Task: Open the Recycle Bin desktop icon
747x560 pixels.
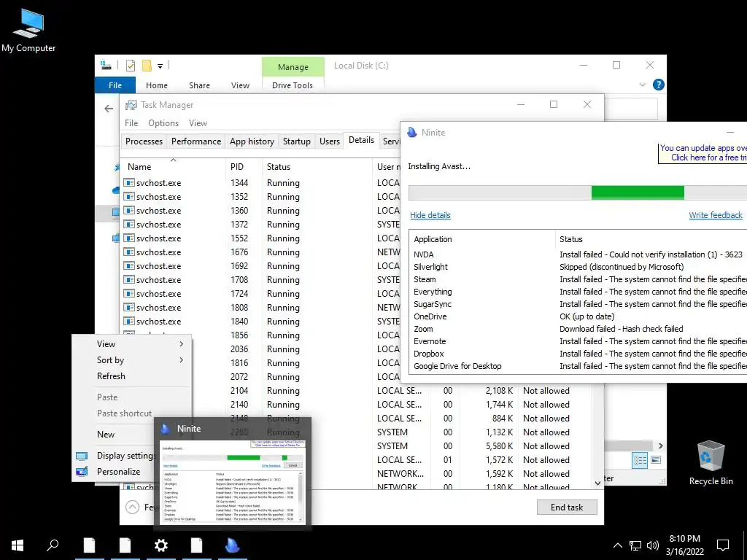Action: coord(711,463)
